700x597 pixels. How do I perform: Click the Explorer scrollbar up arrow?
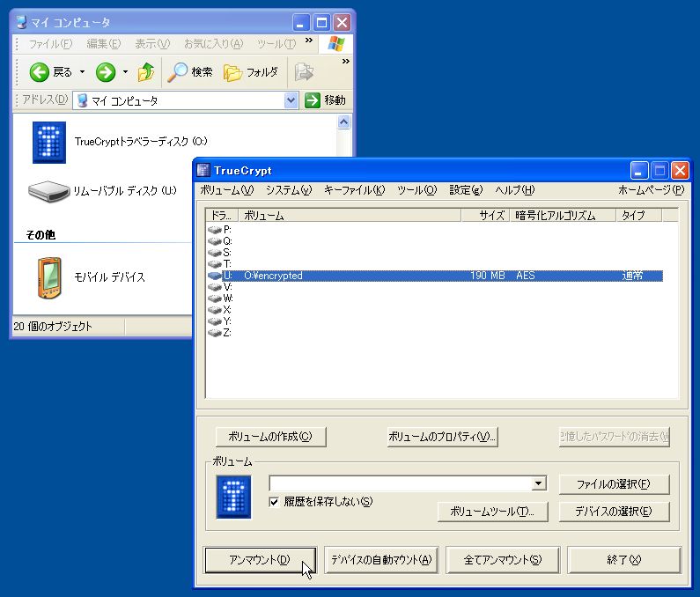[343, 122]
